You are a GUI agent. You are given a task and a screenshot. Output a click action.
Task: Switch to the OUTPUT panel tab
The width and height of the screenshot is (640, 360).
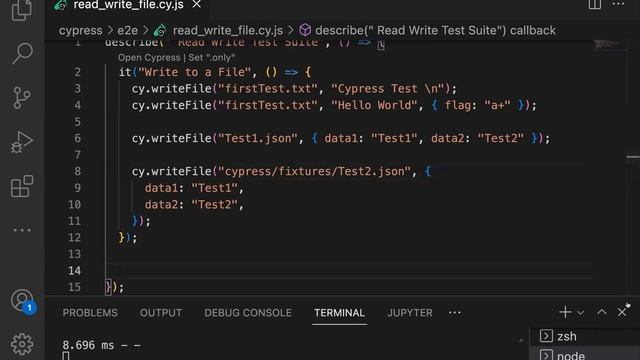tap(161, 313)
